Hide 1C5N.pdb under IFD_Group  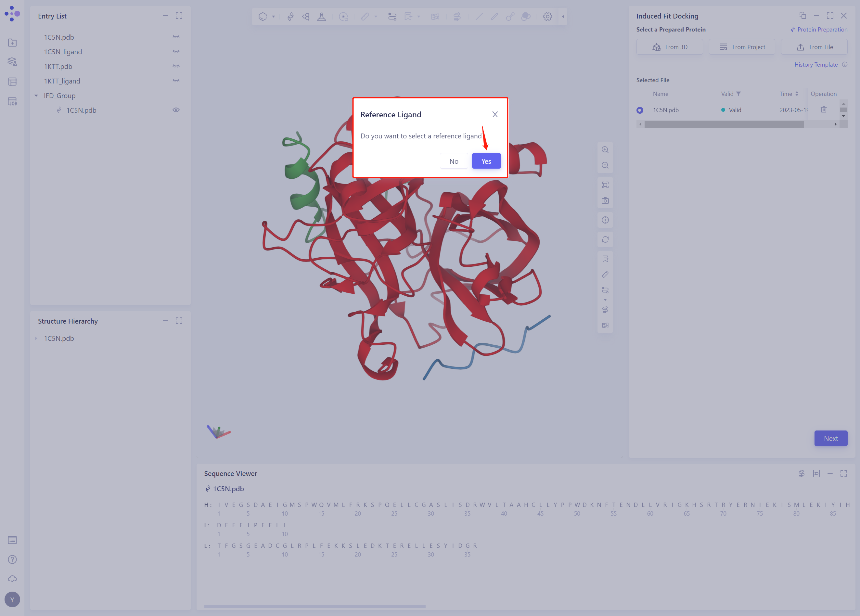point(176,110)
